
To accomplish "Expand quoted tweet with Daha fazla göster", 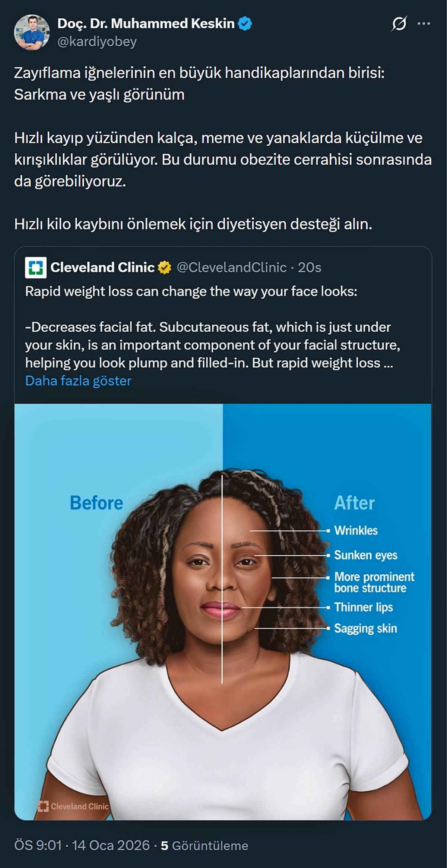I will click(x=78, y=381).
